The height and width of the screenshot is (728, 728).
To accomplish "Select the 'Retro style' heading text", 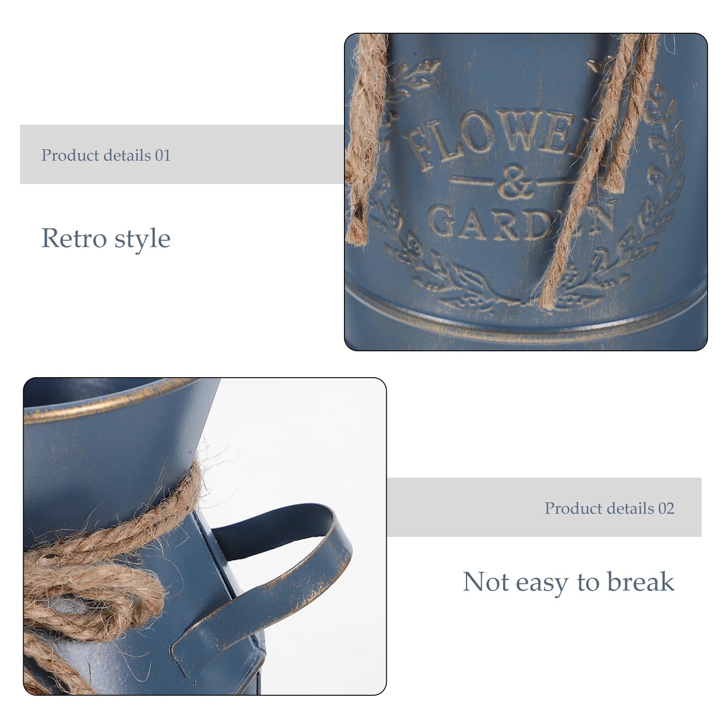I will tap(106, 238).
